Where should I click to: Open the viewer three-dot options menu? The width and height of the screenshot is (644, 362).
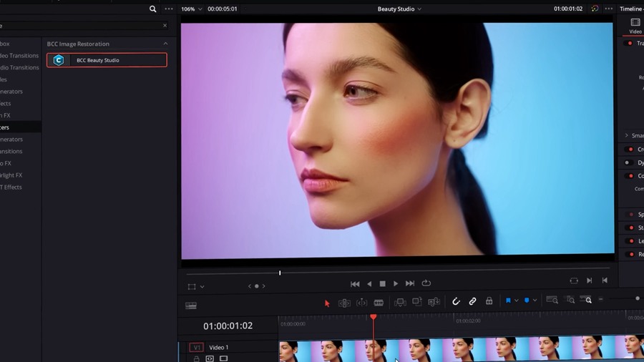[x=609, y=9]
